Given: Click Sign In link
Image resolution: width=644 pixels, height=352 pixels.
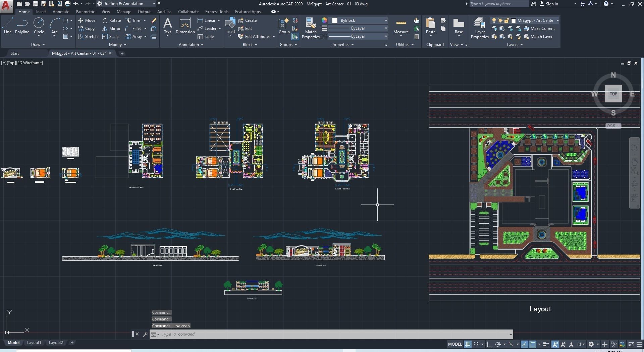Looking at the screenshot, I should point(549,4).
